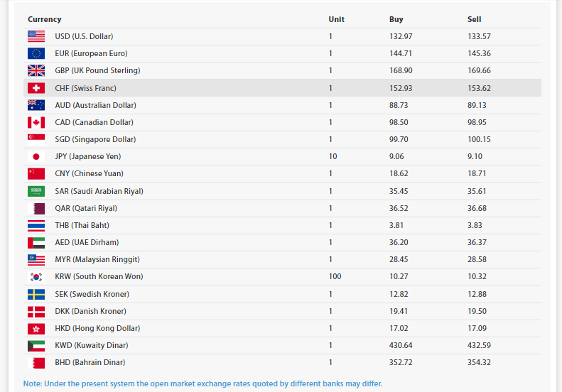This screenshot has height=392, width=562.
Task: Click the Unit column header
Action: click(337, 19)
